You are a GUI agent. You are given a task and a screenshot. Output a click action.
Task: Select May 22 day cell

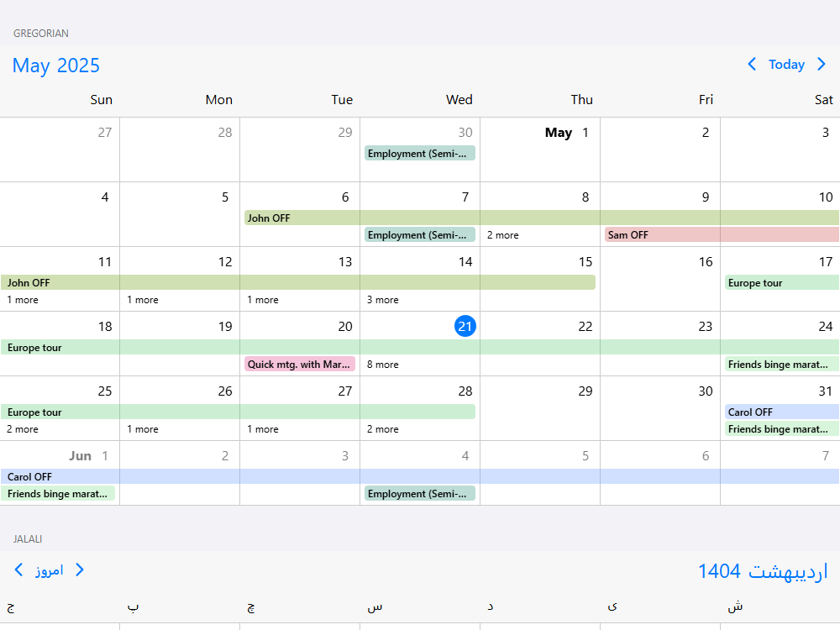[540, 344]
